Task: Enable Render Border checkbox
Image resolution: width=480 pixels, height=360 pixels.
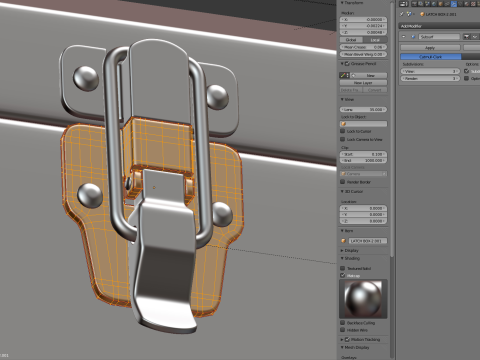Action: (x=342, y=182)
